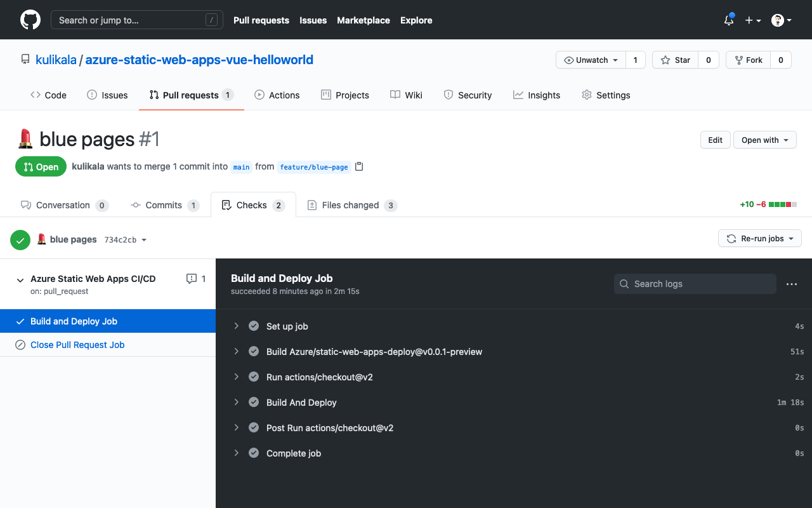Screen dimensions: 812x508
Task: Open the repository Settings tab
Action: coord(606,95)
